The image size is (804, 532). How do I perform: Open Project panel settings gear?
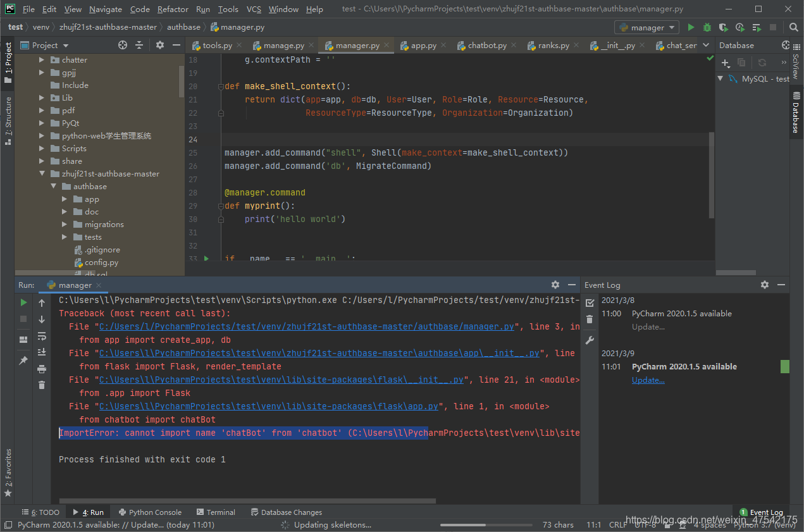coord(159,45)
